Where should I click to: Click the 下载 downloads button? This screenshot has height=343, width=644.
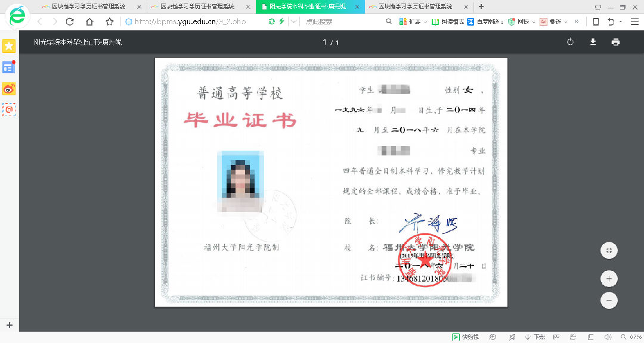[x=535, y=337]
